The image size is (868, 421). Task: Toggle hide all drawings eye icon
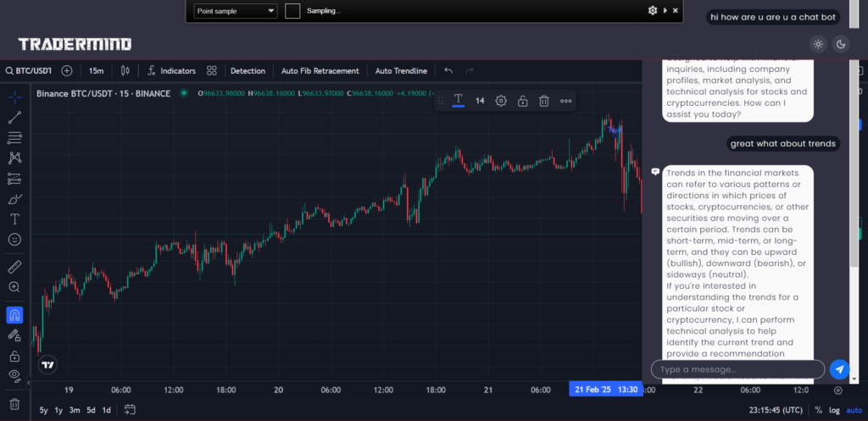[15, 376]
